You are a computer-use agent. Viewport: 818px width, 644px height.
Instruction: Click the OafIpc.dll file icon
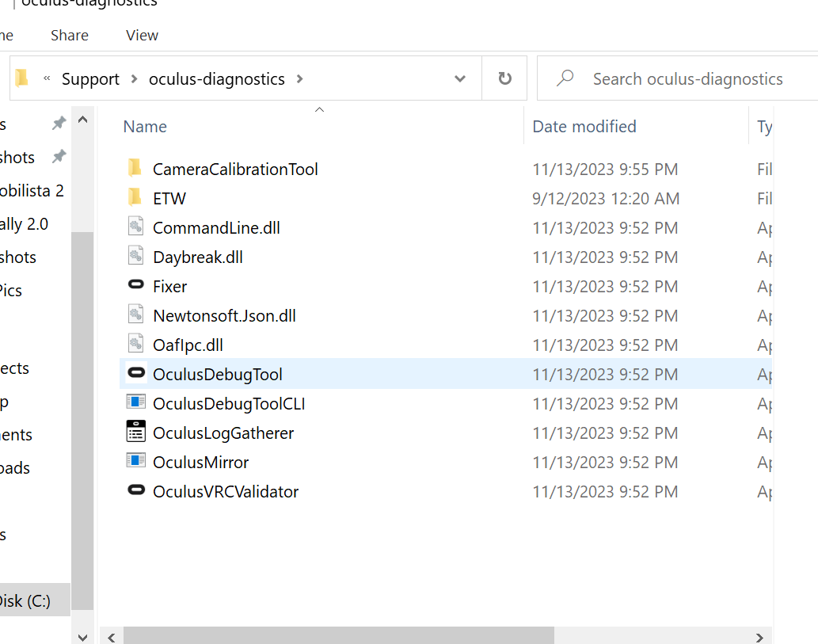(135, 344)
